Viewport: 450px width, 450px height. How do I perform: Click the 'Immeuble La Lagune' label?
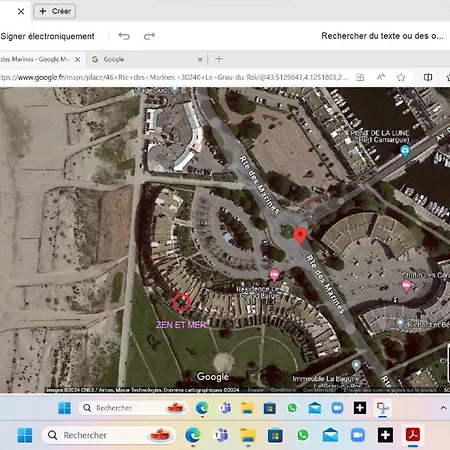326,379
